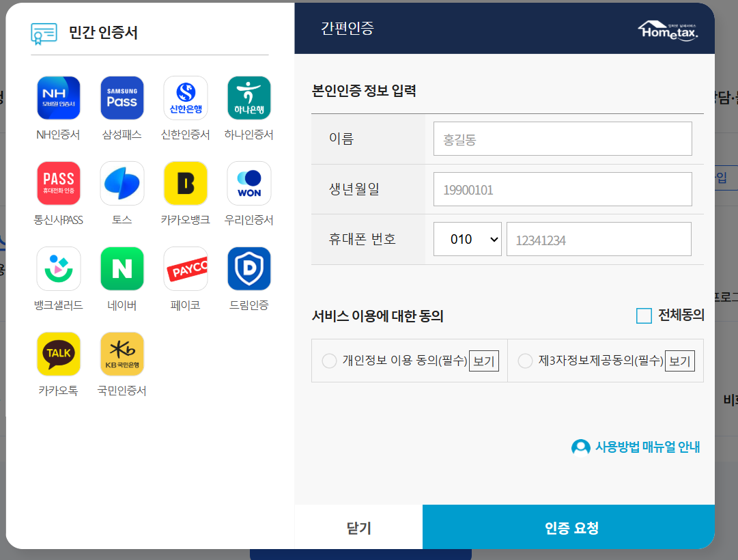Click the 간편인증 title text
This screenshot has height=560, width=738.
[347, 28]
